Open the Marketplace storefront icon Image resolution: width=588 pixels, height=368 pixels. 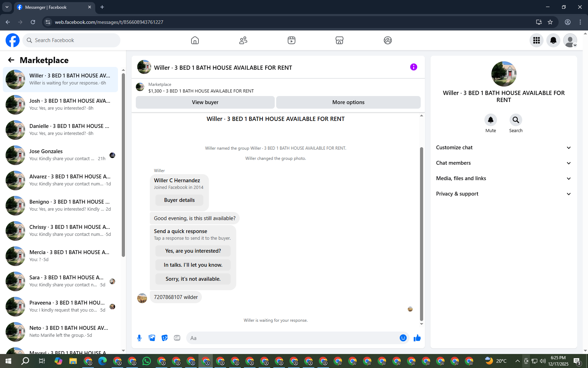click(x=339, y=40)
